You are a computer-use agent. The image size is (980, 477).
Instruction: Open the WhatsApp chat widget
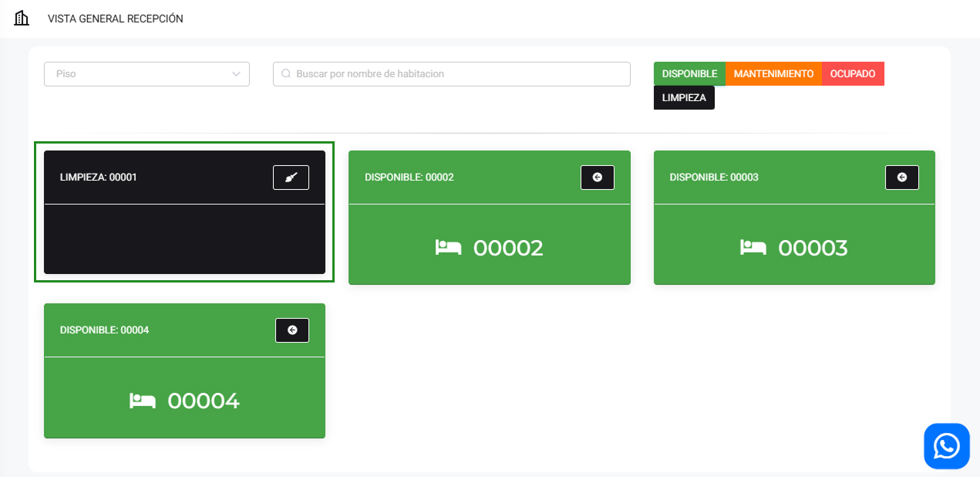click(946, 446)
